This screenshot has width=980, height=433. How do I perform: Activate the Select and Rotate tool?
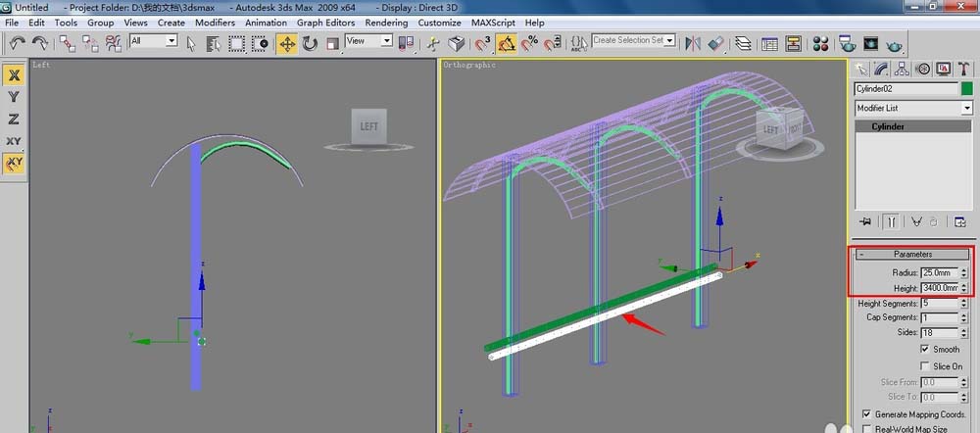310,44
